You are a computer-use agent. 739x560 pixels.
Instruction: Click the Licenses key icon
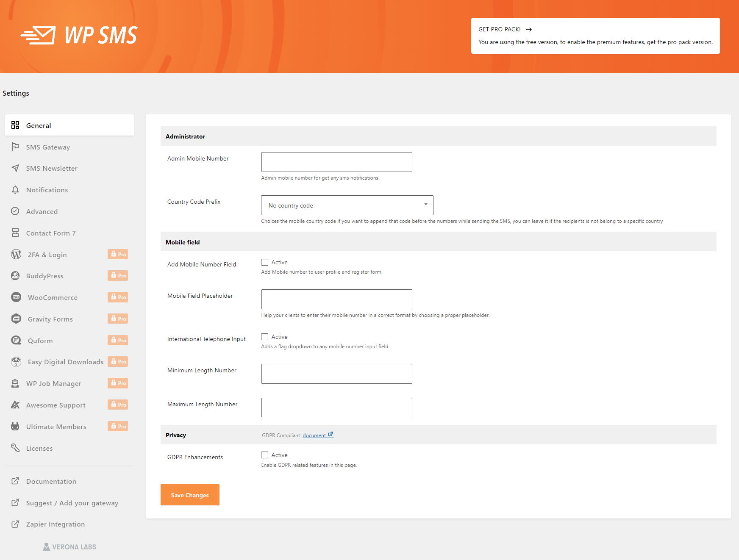[x=15, y=448]
